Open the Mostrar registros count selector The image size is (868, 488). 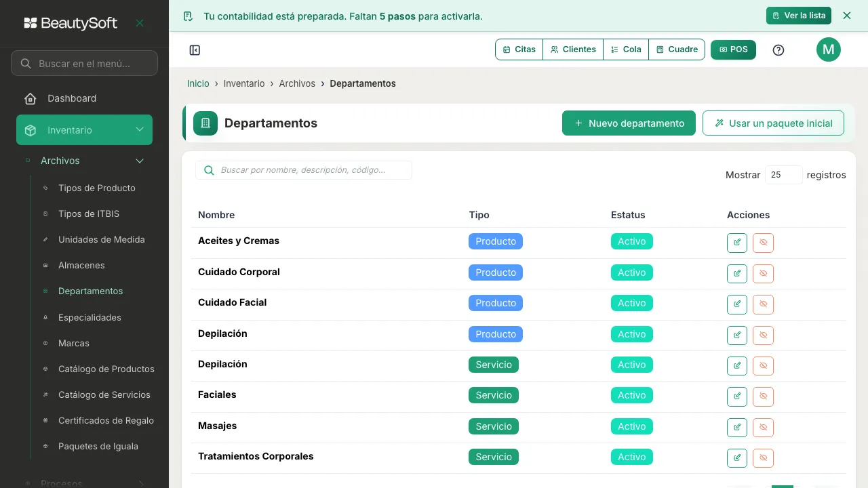[784, 175]
